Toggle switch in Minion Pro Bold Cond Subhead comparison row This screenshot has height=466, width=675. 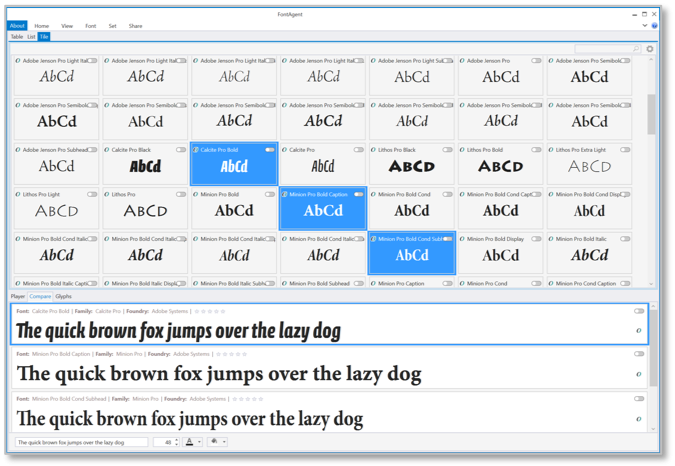pos(639,399)
